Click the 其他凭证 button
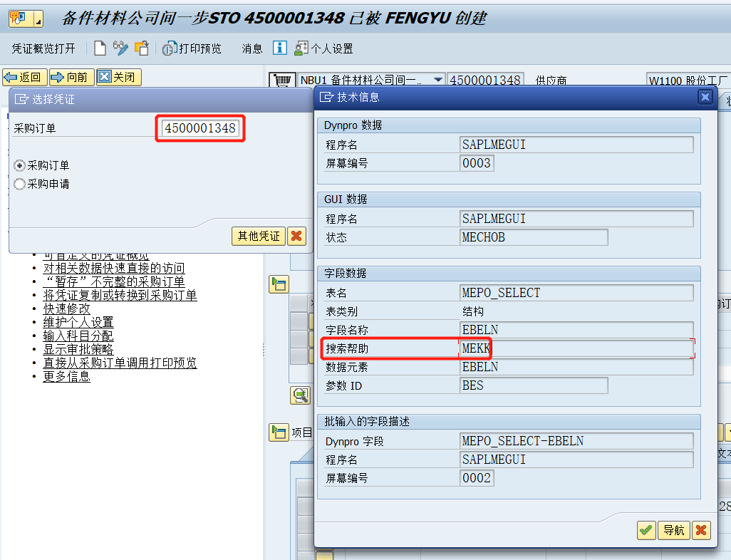The height and width of the screenshot is (560, 731). [x=257, y=236]
